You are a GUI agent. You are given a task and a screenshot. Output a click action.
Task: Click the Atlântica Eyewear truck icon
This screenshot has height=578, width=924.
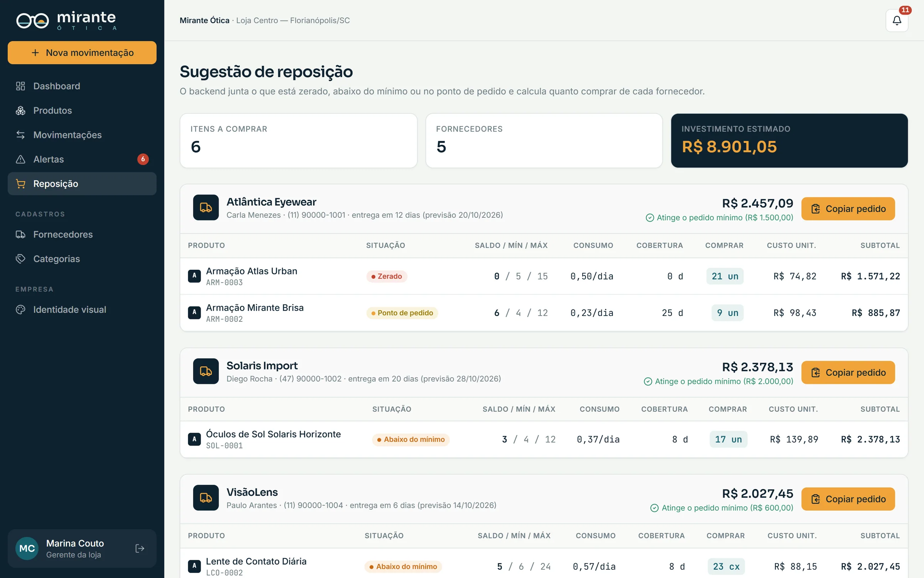pos(206,207)
